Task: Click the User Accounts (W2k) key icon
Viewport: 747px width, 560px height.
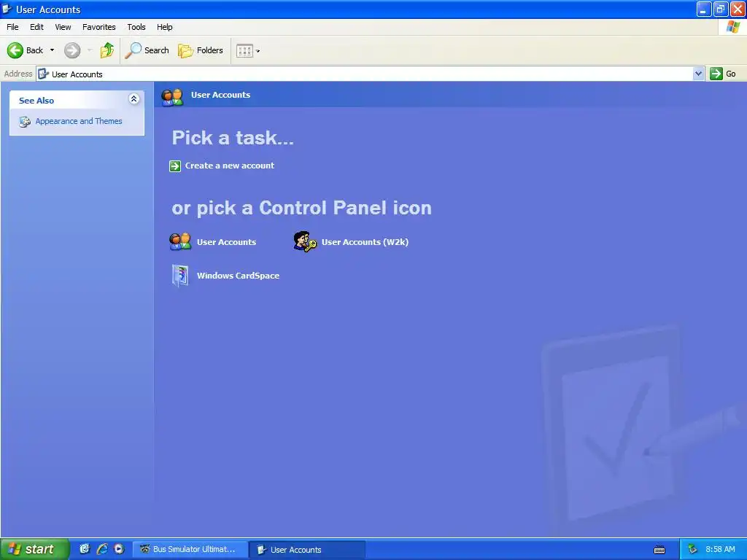Action: [x=305, y=242]
